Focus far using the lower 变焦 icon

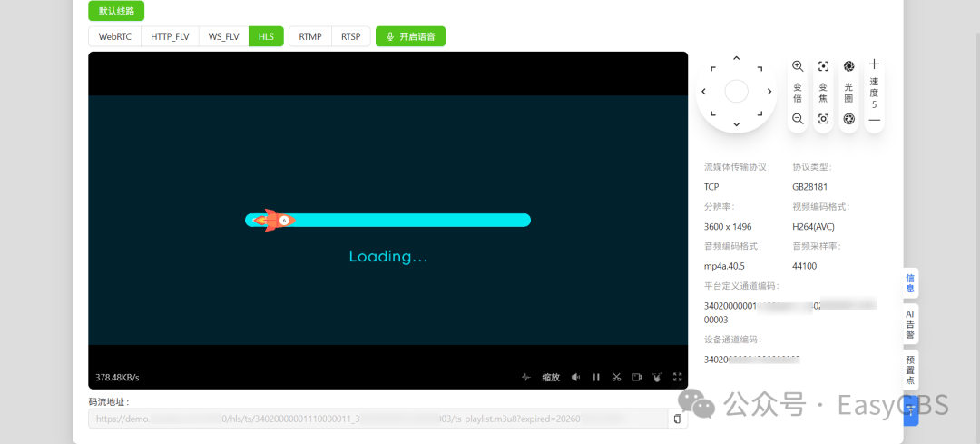point(823,119)
